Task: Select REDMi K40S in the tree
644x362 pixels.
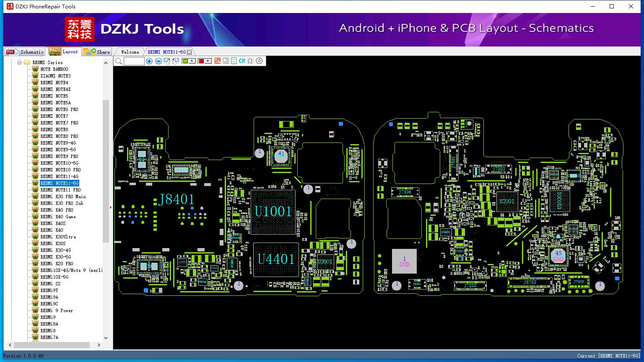Action: click(53, 223)
